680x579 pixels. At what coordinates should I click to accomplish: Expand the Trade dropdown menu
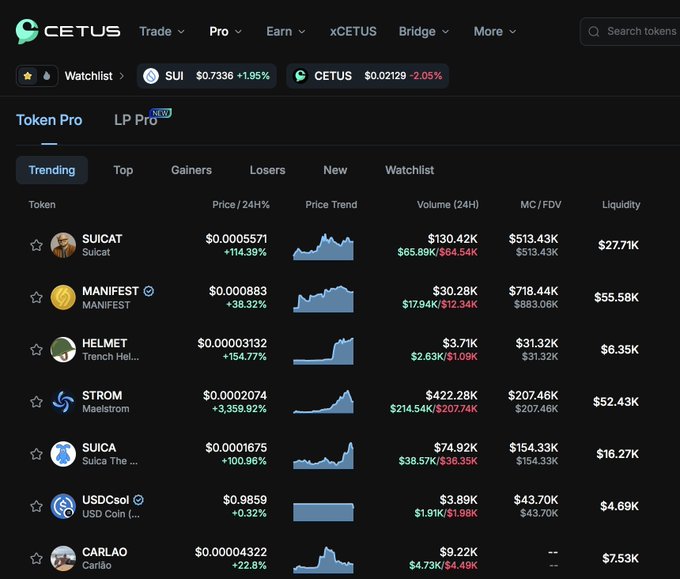[162, 32]
